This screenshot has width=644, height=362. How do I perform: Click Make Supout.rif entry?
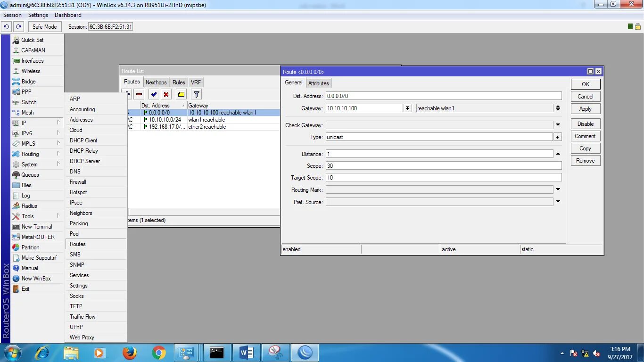point(37,258)
